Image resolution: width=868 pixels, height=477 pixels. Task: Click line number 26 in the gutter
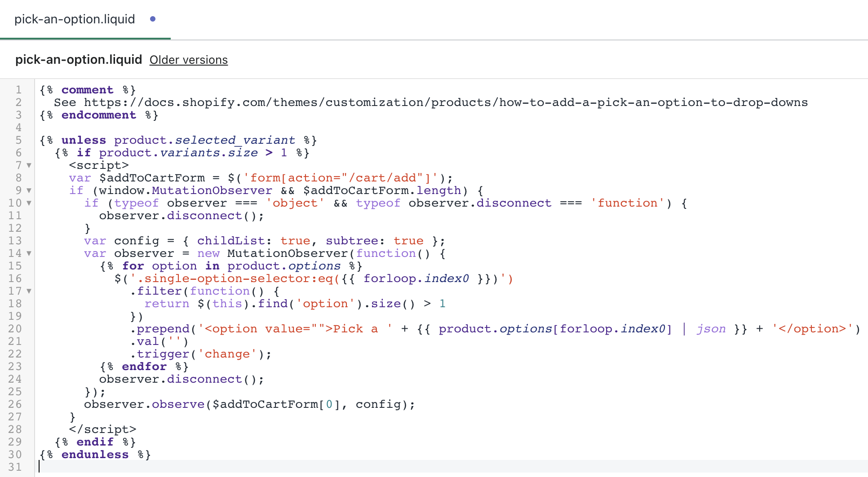[x=15, y=404]
